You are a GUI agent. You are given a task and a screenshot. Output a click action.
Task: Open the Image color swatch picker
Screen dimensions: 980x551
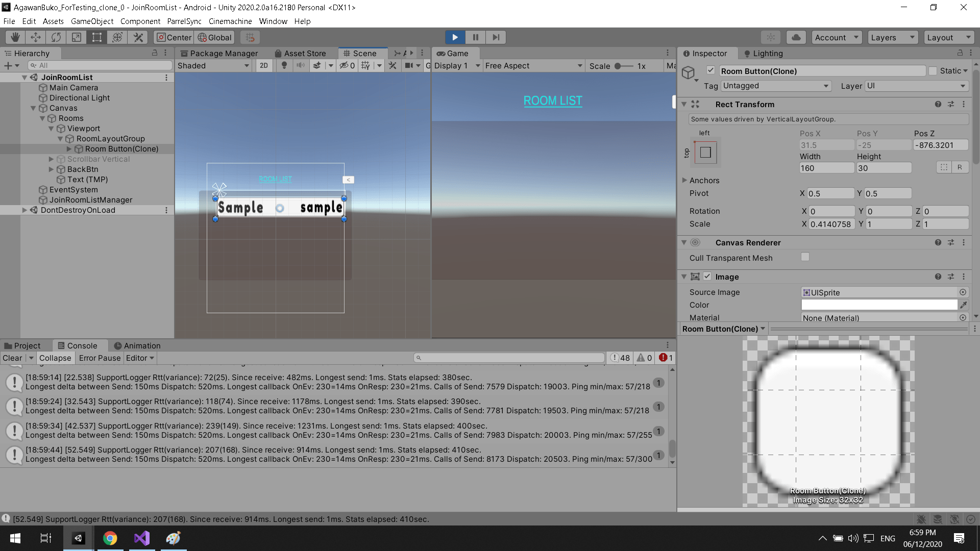point(879,305)
